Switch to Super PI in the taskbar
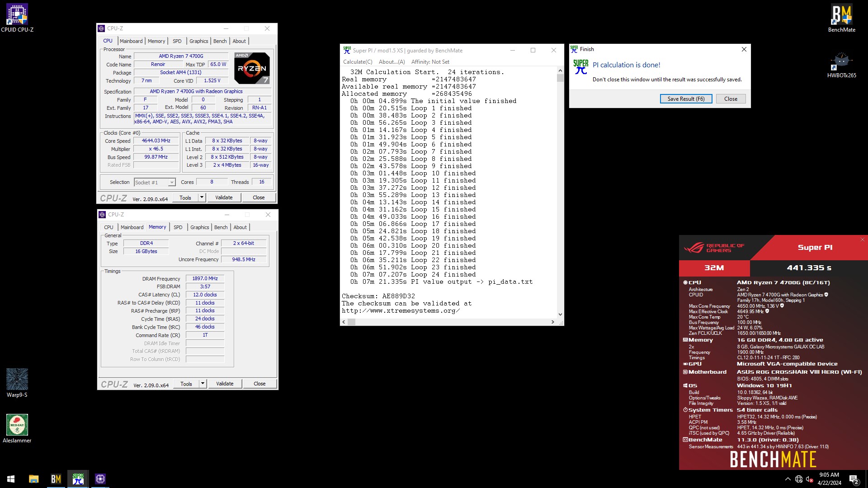The width and height of the screenshot is (868, 488). click(78, 479)
